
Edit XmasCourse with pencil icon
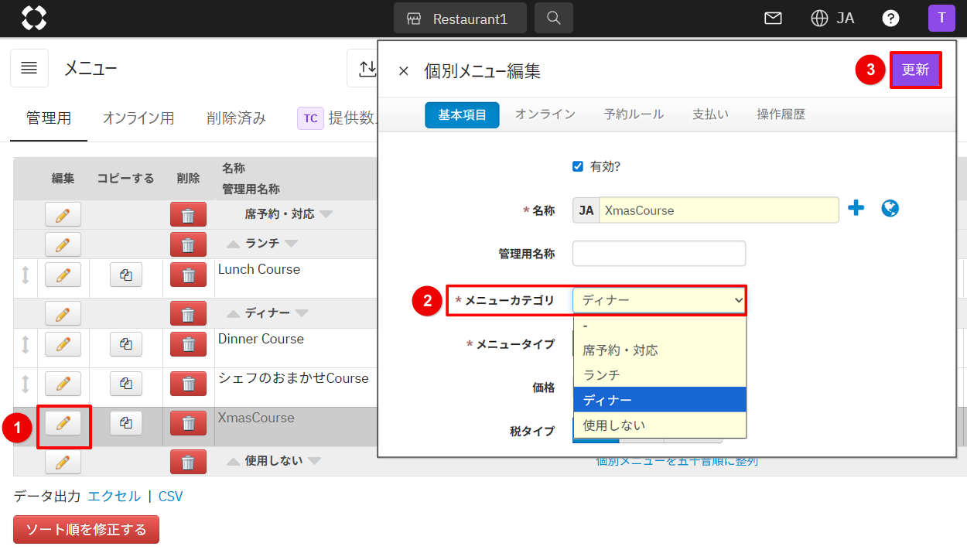(63, 422)
